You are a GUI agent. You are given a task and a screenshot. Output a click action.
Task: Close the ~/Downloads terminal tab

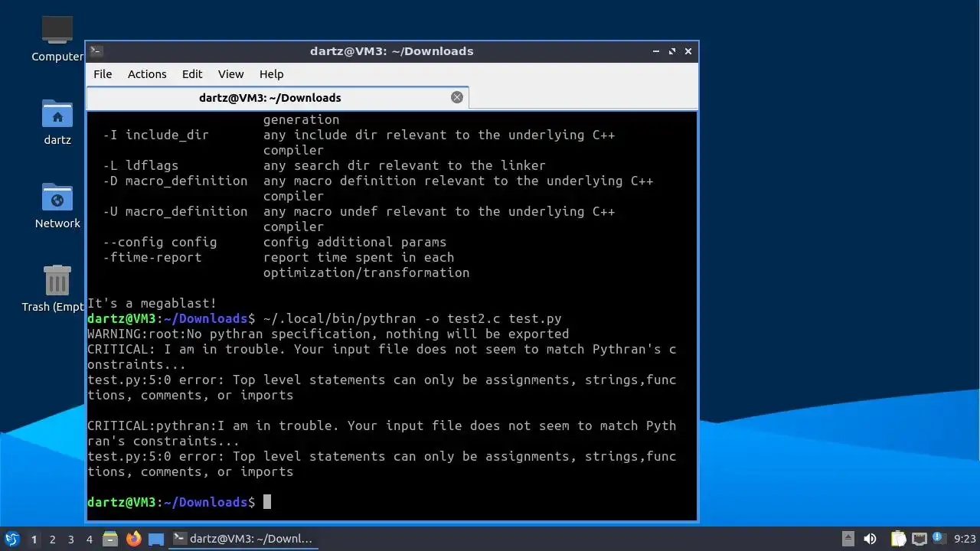(x=457, y=97)
